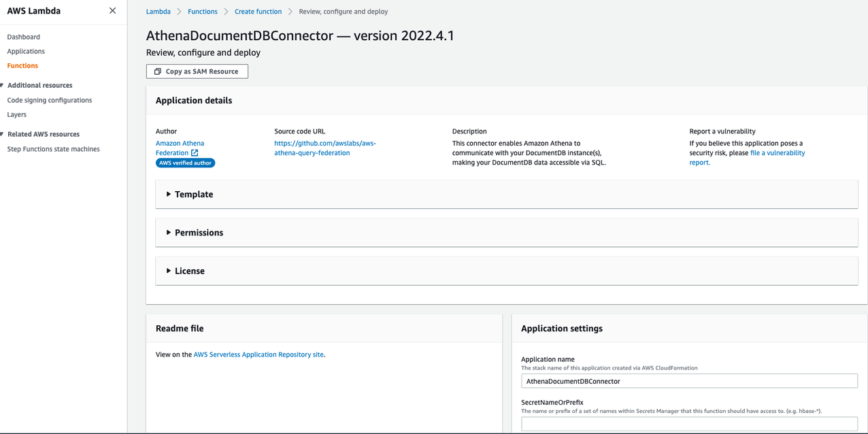
Task: Collapse the Additional resources sidebar group
Action: click(x=3, y=86)
